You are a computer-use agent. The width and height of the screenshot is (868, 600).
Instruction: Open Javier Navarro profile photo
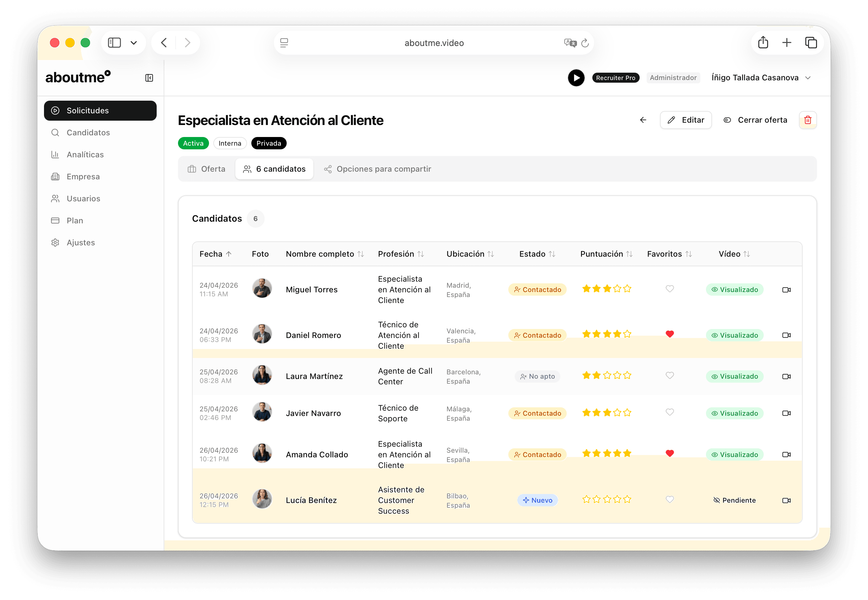coord(262,412)
